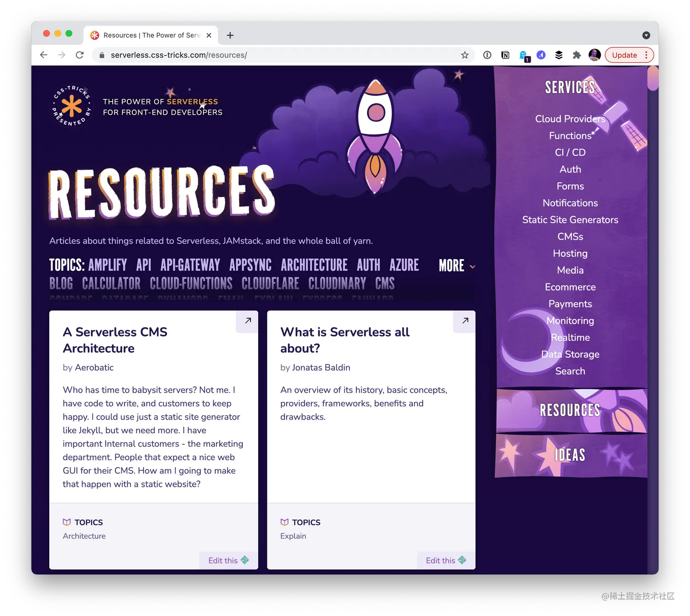Open Monitoring in Services sidebar

(x=570, y=321)
